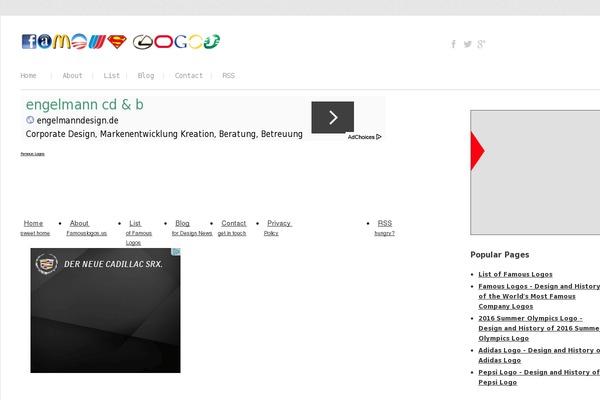Click the AdChoices icon on the engelmann ad
600x400 pixels.
pyautogui.click(x=379, y=137)
